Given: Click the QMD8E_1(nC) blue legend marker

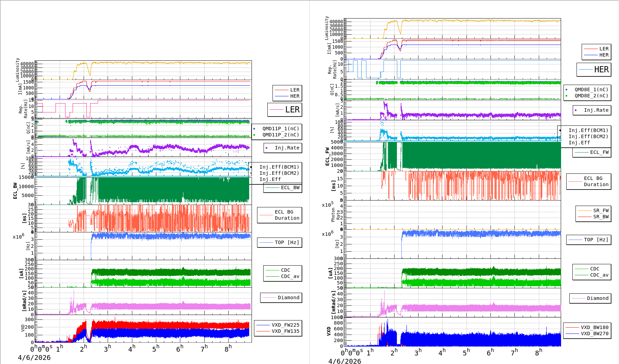Looking at the screenshot, I should pyautogui.click(x=566, y=90).
